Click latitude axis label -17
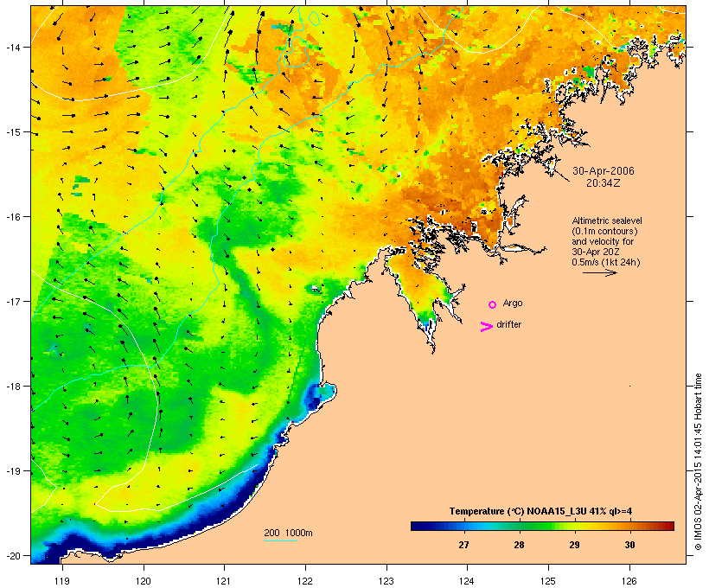Image resolution: width=709 pixels, height=588 pixels. point(12,301)
